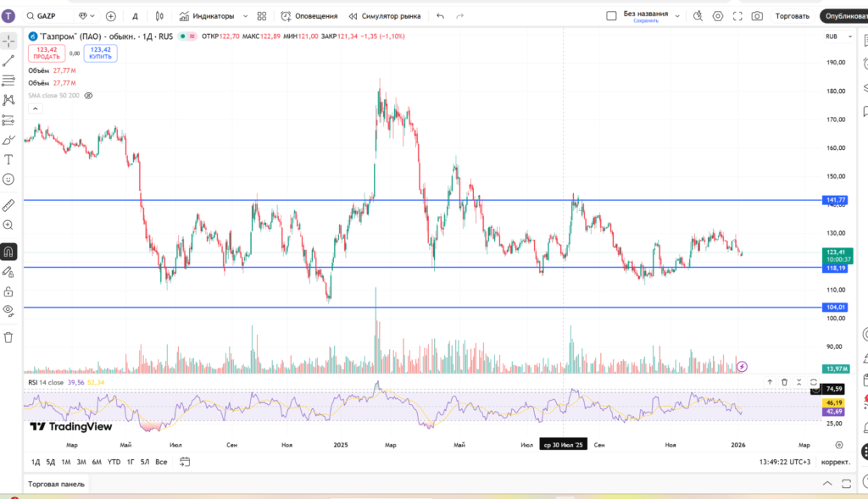Click the GAZP symbol search field
The height and width of the screenshot is (499, 868).
click(48, 16)
